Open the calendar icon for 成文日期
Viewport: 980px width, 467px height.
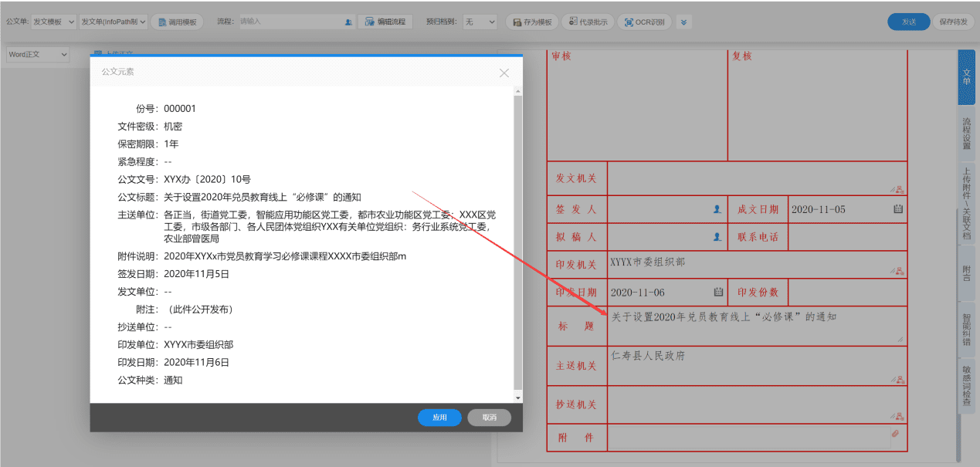pos(897,209)
